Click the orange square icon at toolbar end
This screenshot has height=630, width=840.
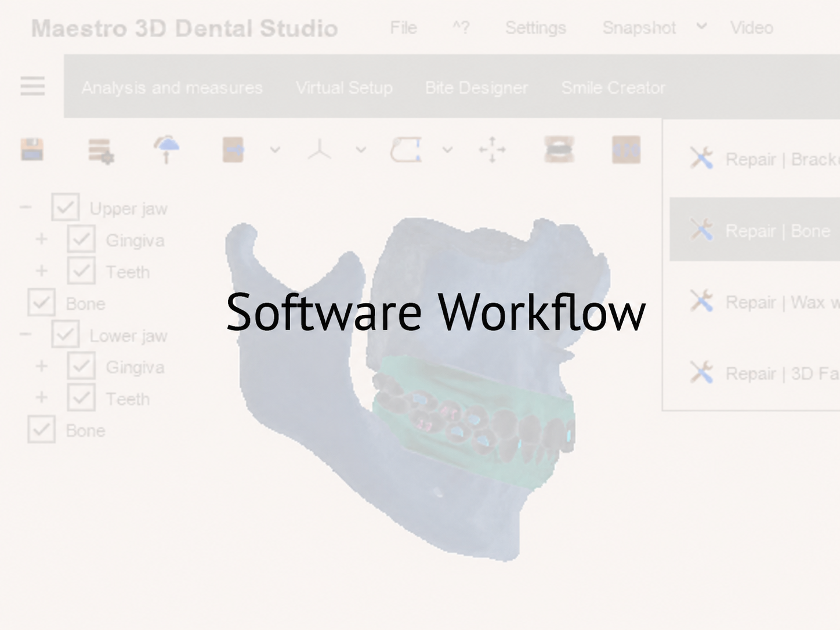[x=627, y=150]
